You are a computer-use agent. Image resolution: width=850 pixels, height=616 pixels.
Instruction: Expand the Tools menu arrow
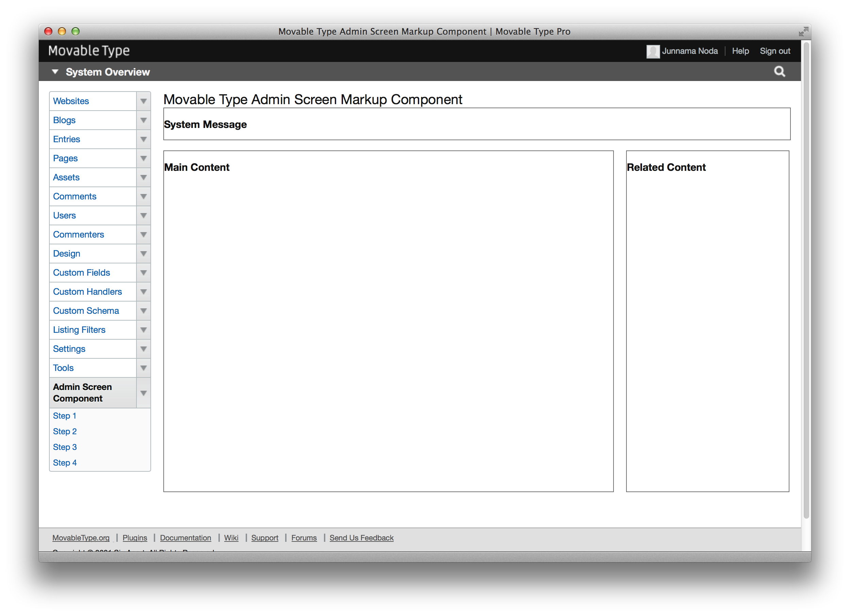tap(144, 369)
